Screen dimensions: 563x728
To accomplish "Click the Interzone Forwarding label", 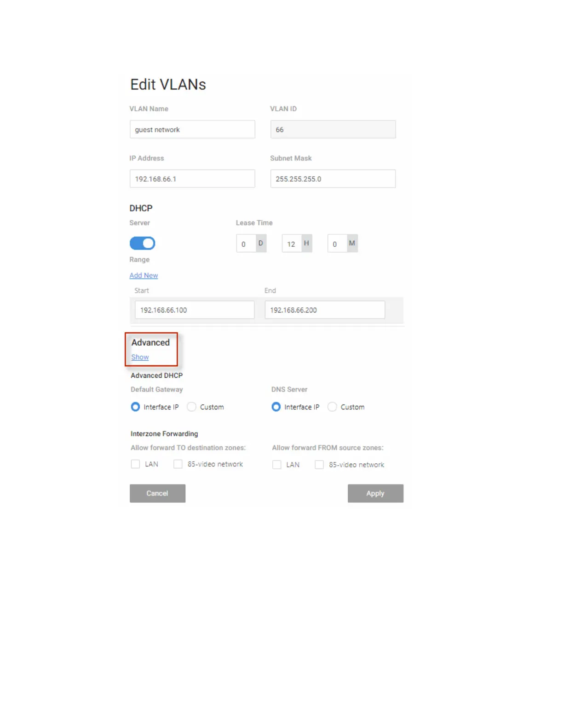I will coord(164,434).
